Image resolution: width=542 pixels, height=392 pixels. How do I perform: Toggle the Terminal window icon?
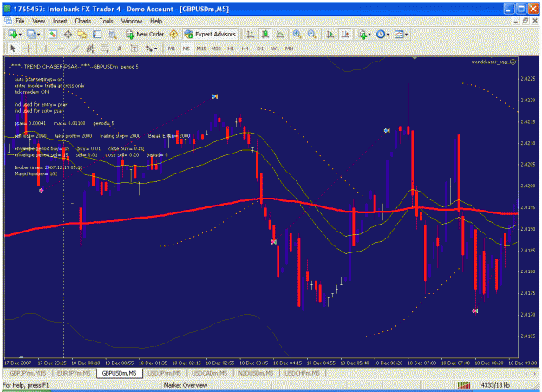[97, 34]
